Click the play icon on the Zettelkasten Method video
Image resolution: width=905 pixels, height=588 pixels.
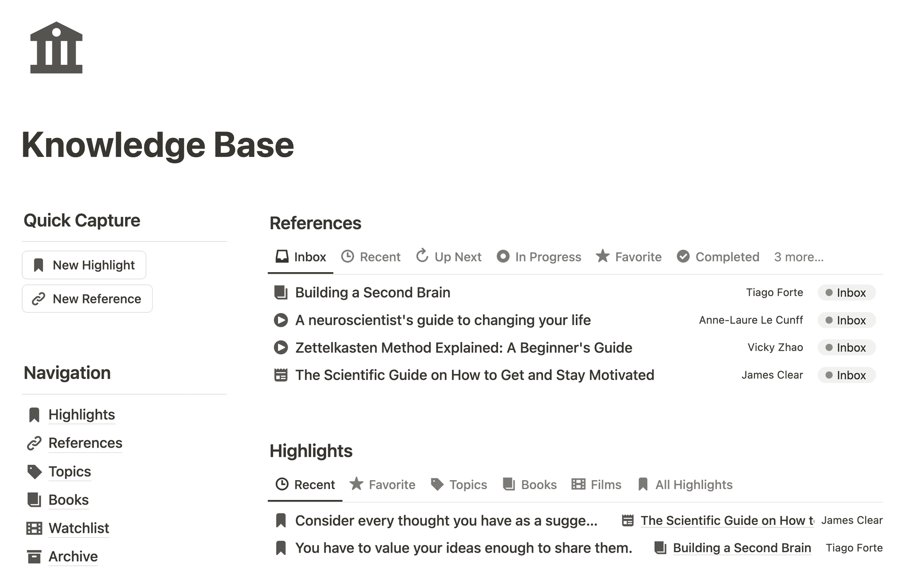tap(281, 348)
